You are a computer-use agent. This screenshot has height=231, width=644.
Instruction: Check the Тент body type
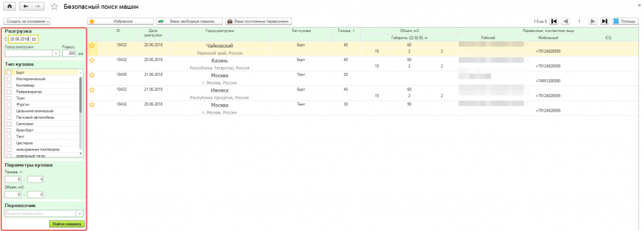[x=9, y=136]
